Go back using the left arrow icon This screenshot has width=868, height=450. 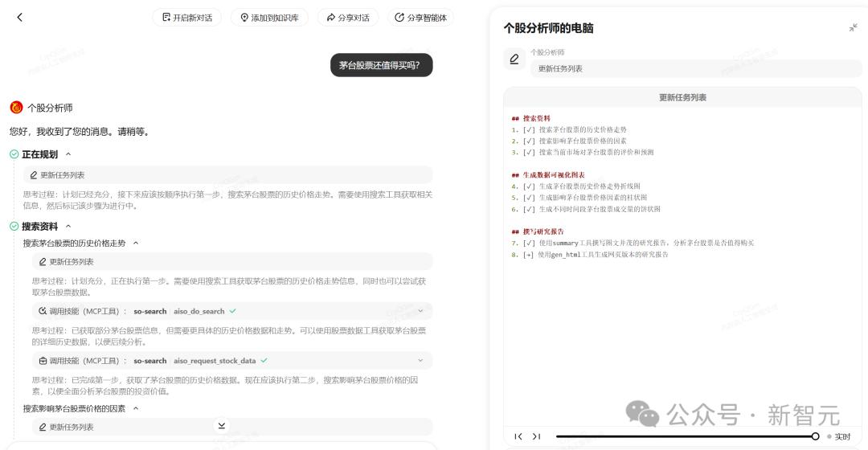pyautogui.click(x=20, y=17)
